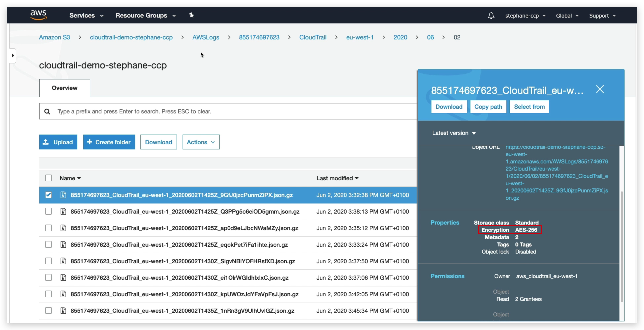644x330 pixels.
Task: Open the Actions dropdown
Action: [201, 142]
